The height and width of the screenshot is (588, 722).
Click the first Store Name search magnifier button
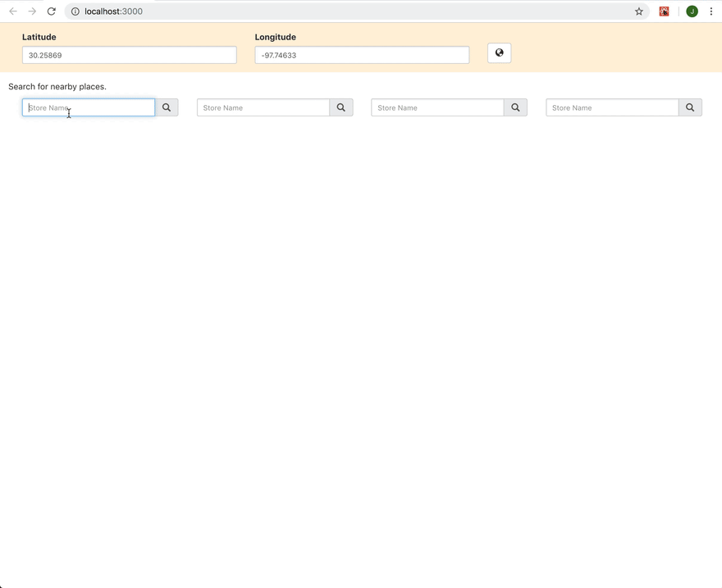[x=167, y=107]
